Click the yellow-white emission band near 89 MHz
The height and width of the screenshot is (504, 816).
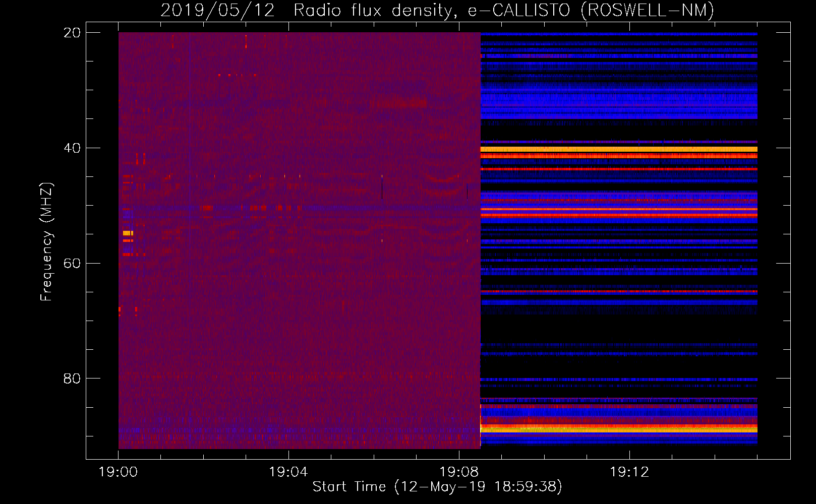point(619,429)
